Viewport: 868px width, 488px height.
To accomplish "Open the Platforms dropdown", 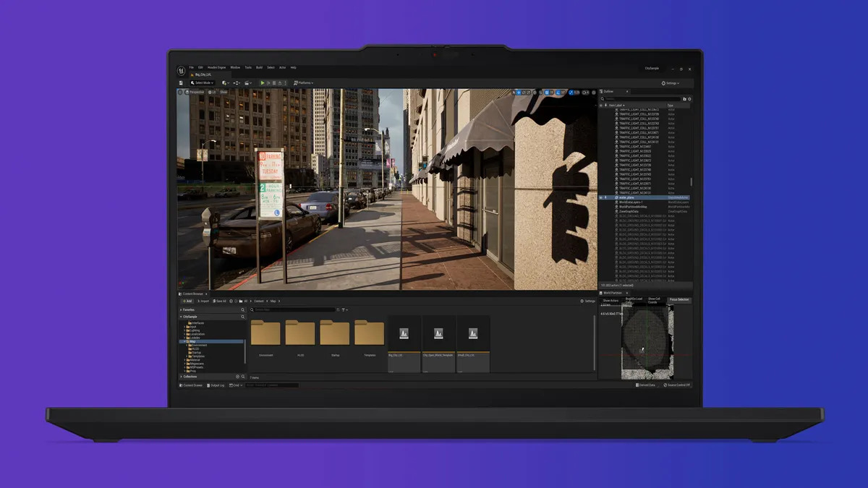I will (303, 83).
